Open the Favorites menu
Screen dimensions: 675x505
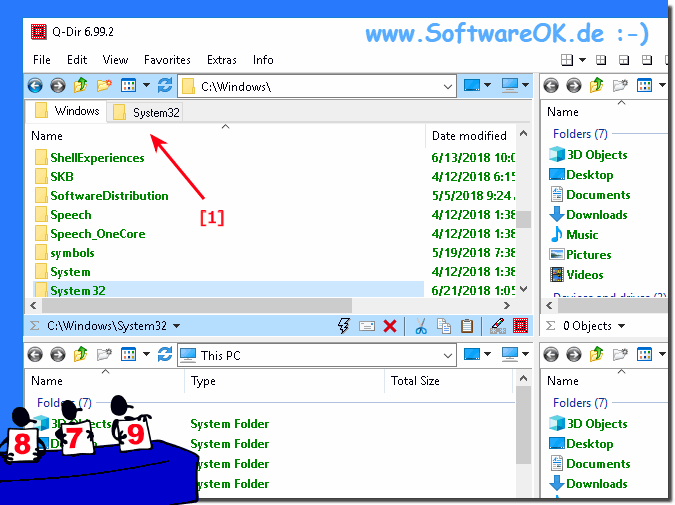(167, 60)
